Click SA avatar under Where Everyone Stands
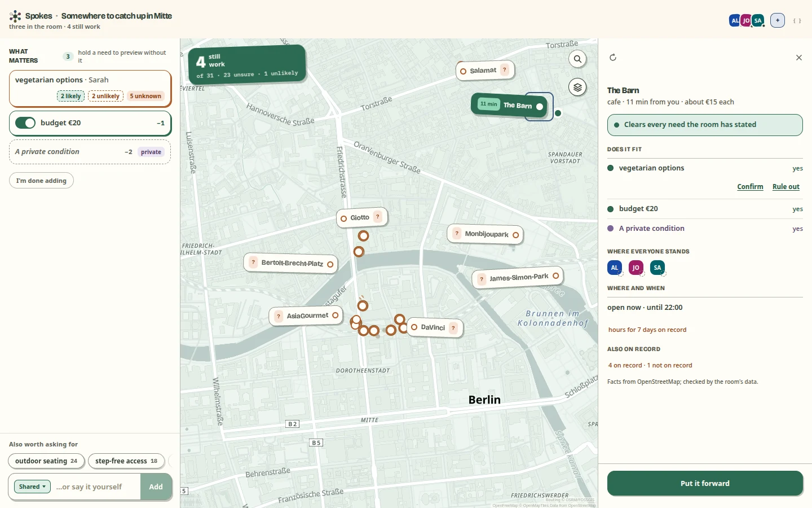The image size is (812, 508). (657, 268)
